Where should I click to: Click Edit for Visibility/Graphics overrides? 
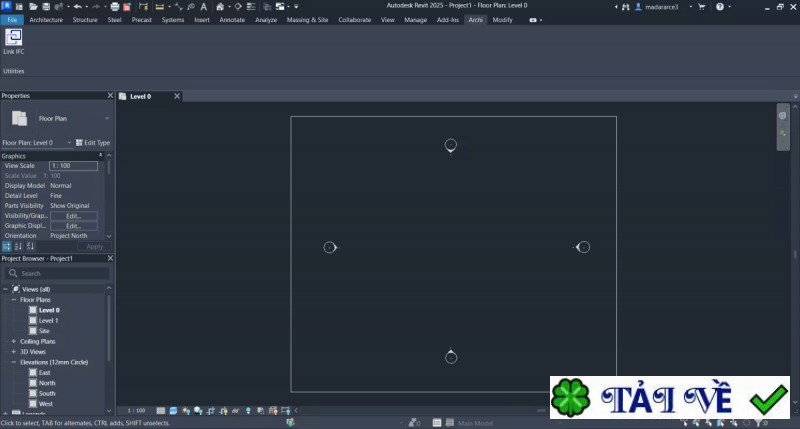(73, 216)
